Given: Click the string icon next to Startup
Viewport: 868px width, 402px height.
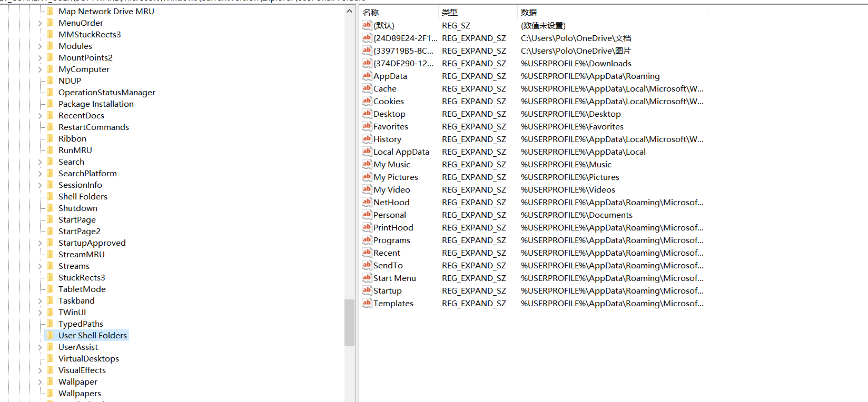Looking at the screenshot, I should (367, 290).
